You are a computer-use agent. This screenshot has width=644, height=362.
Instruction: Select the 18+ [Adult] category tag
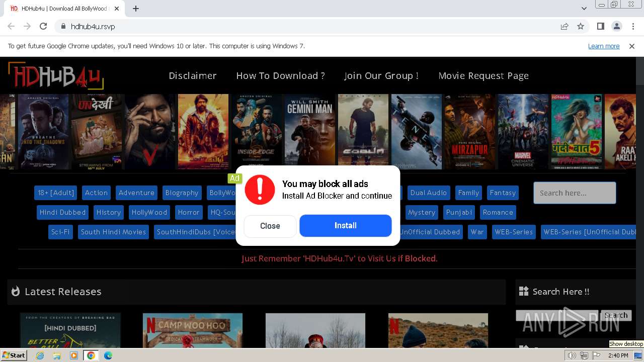[56, 193]
